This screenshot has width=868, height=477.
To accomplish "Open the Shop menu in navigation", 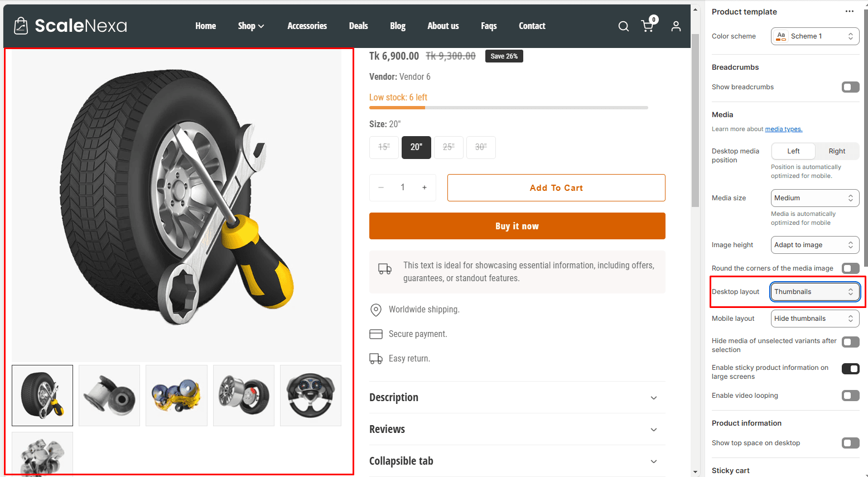I will coord(250,26).
